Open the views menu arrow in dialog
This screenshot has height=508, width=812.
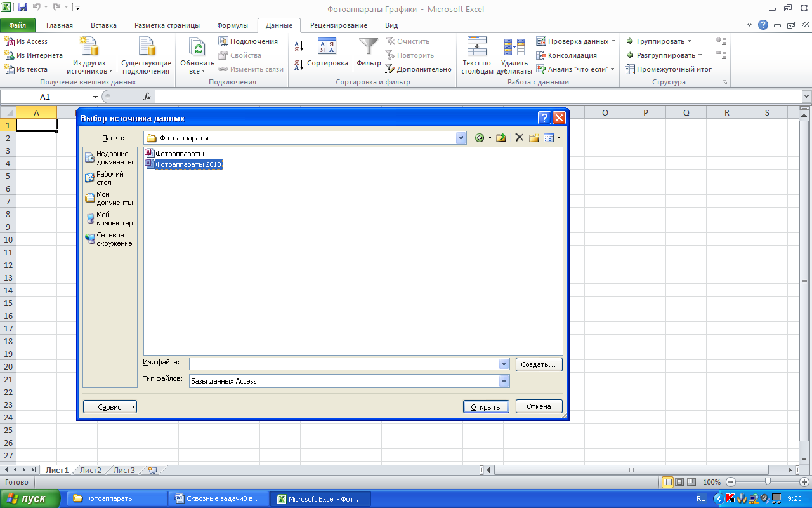click(559, 138)
